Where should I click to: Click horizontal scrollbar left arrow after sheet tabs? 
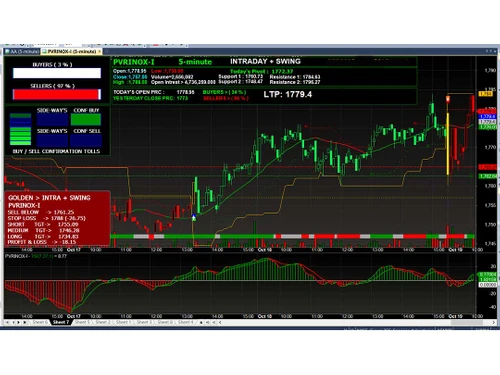[x=220, y=322]
